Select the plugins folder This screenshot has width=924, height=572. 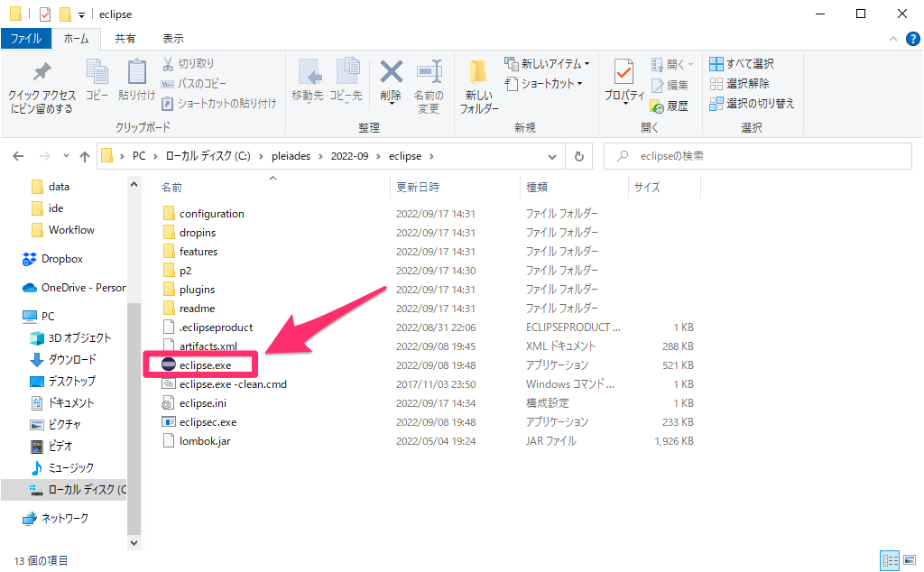[189, 290]
